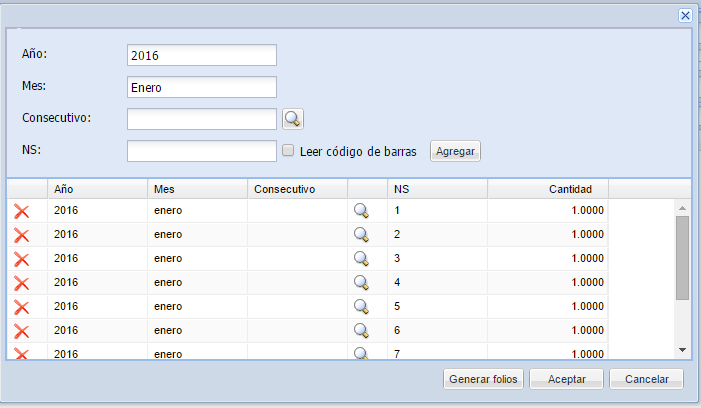Click the grid scrollbar down arrow
Viewport: 701px width, 408px height.
[682, 350]
